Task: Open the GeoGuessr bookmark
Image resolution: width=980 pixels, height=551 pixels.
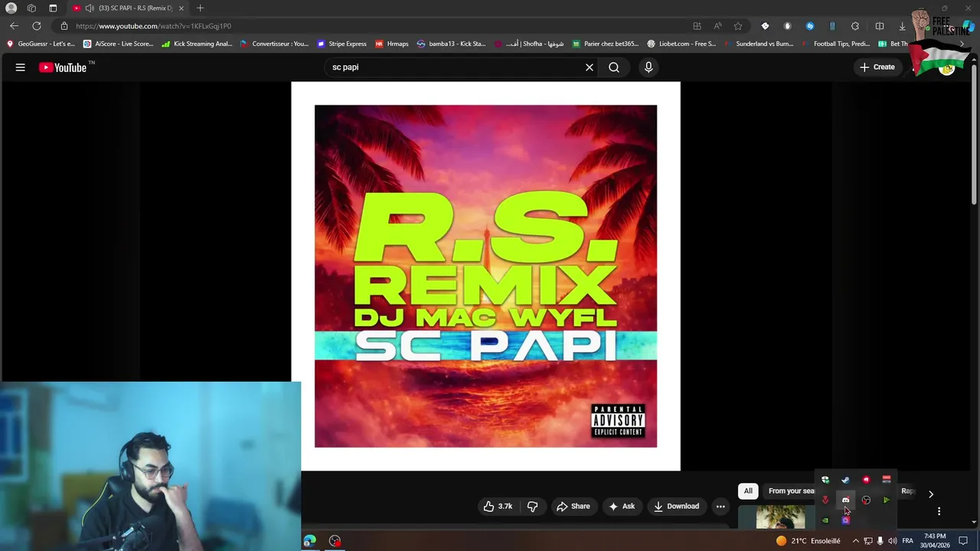Action: click(x=41, y=44)
